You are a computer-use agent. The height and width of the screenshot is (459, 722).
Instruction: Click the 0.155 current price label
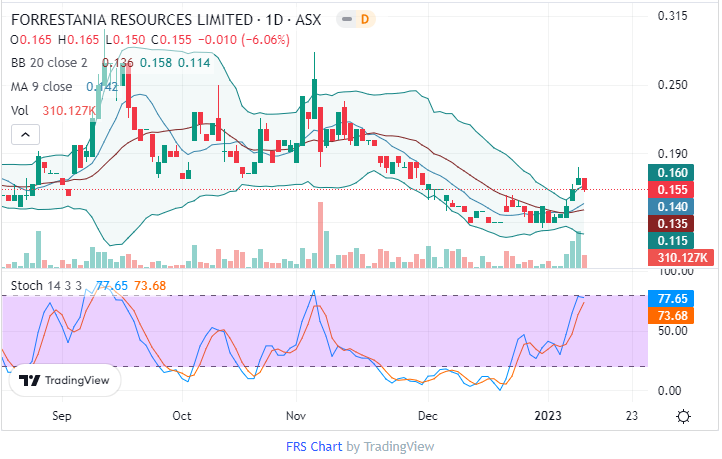(x=677, y=189)
